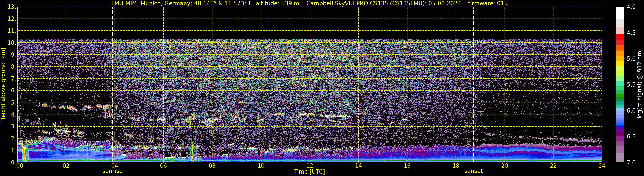
Task: Click the sunset label below the time axis
Action: pyautogui.click(x=474, y=171)
